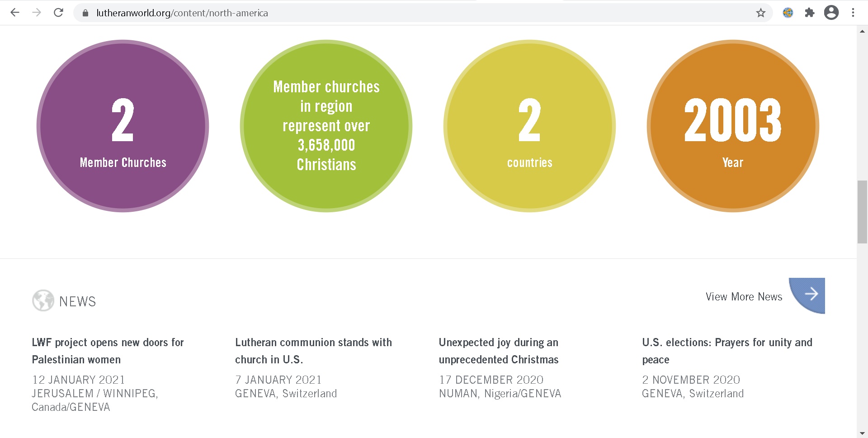Open the globe-shaped extension icon
The width and height of the screenshot is (868, 438).
click(788, 13)
